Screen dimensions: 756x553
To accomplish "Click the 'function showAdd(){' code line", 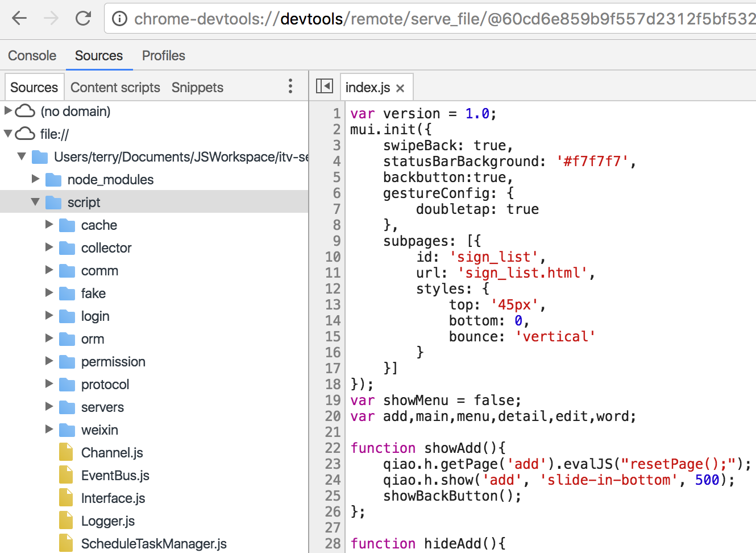I will (428, 448).
